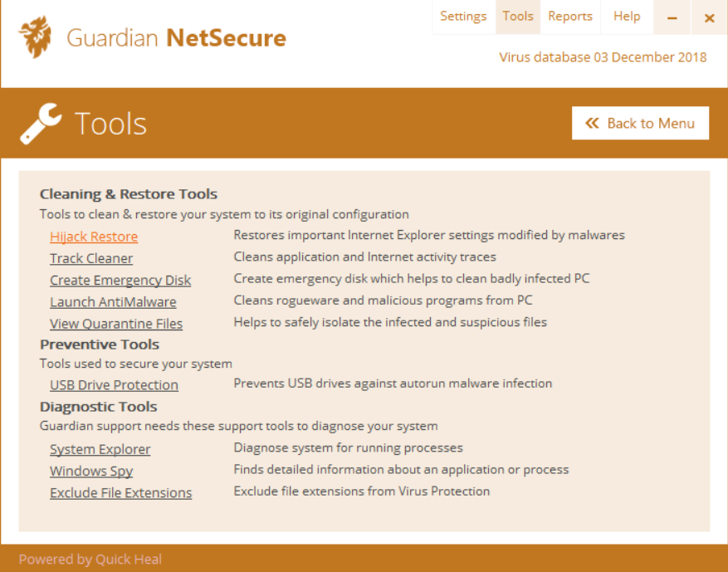The image size is (728, 572).
Task: Select the Tools tab
Action: [x=517, y=16]
